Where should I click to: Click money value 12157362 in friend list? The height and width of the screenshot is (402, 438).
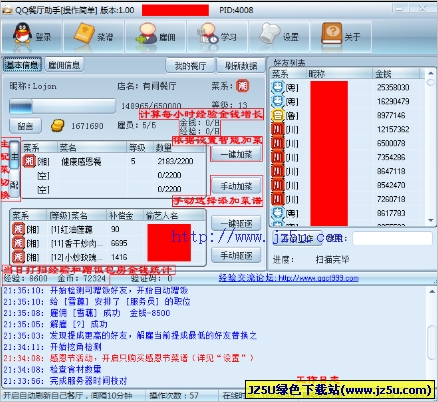pos(393,129)
